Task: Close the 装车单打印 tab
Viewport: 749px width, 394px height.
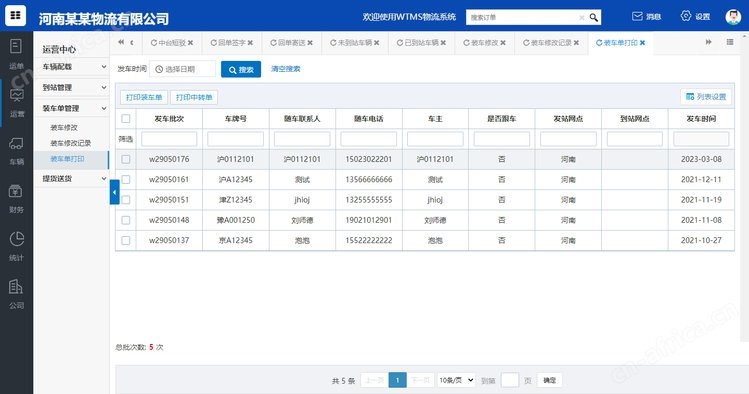Action: coord(642,43)
